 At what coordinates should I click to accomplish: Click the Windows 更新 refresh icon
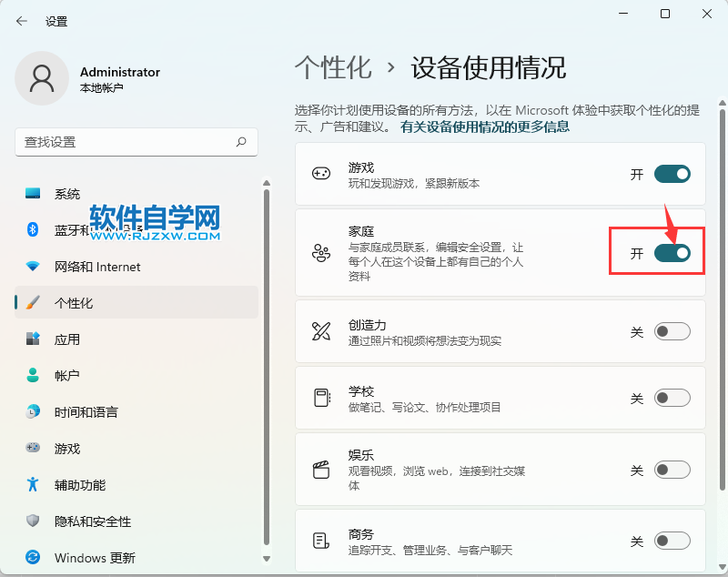coord(33,558)
